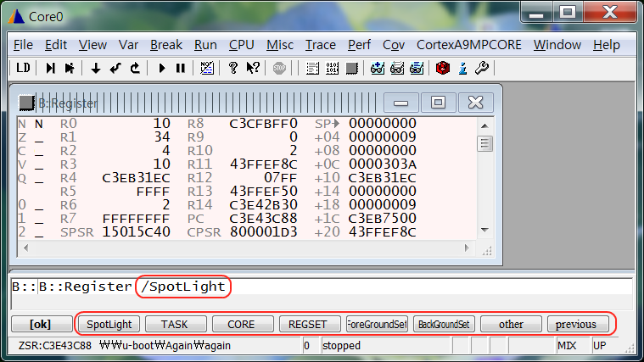Open the Break menu
Image resolution: width=644 pixels, height=362 pixels.
165,45
